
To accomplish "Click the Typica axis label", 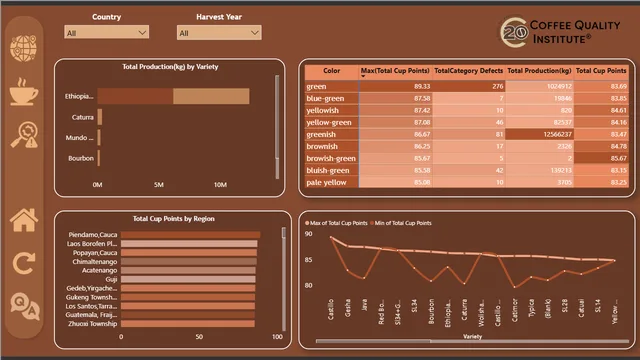I will pyautogui.click(x=531, y=308).
